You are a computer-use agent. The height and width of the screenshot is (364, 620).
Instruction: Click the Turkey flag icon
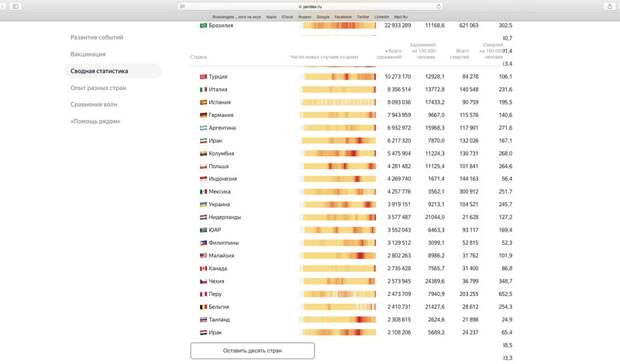(x=203, y=77)
